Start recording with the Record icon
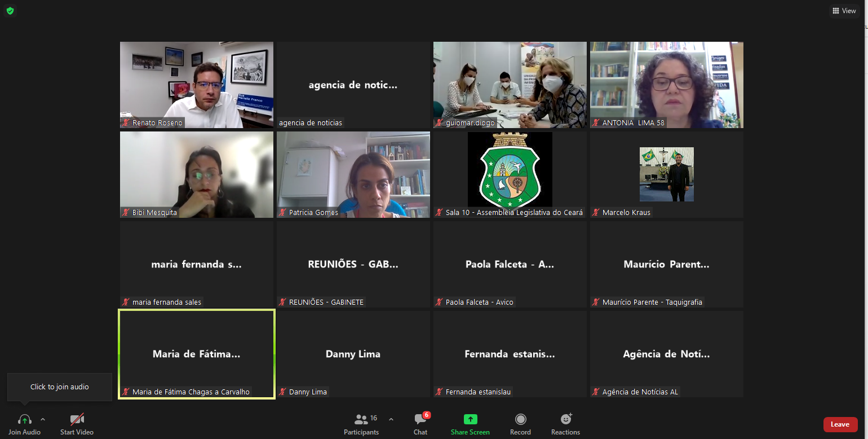This screenshot has width=868, height=439. pos(520,419)
